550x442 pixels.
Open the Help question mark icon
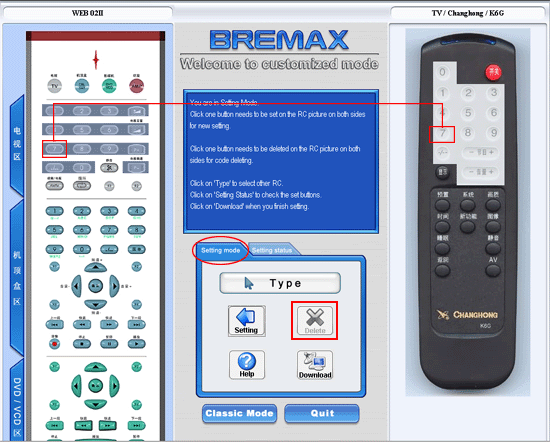pyautogui.click(x=247, y=365)
